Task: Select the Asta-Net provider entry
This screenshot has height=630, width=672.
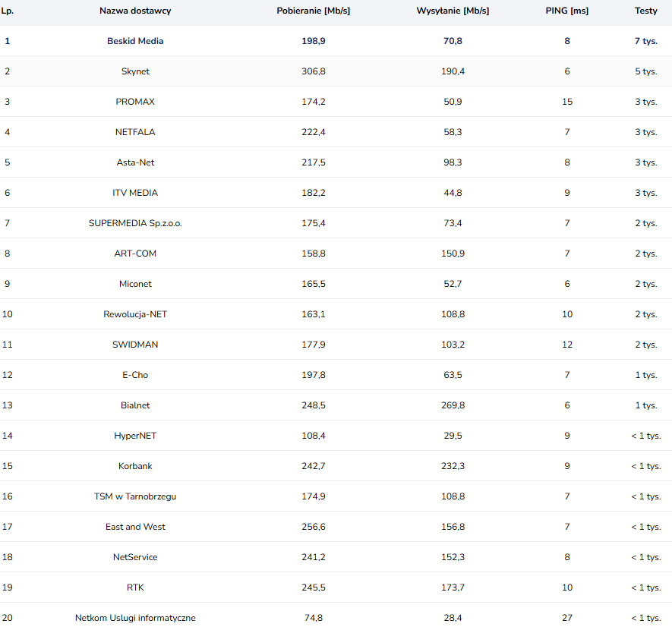Action: pyautogui.click(x=135, y=162)
